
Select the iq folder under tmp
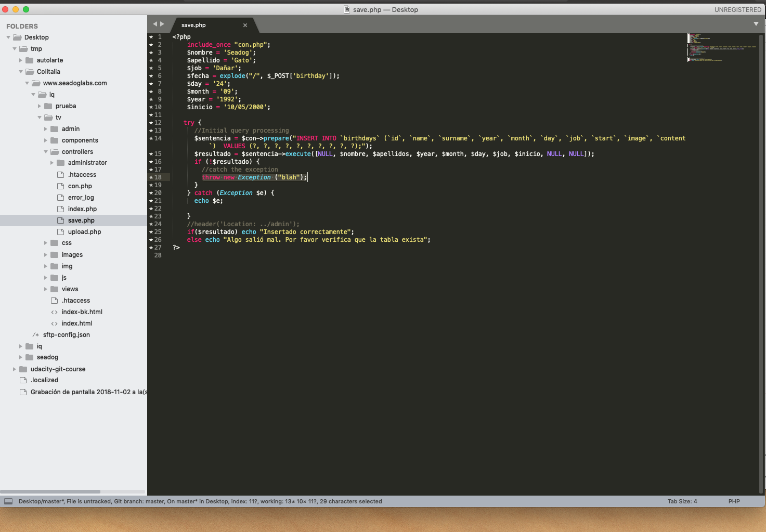point(39,346)
